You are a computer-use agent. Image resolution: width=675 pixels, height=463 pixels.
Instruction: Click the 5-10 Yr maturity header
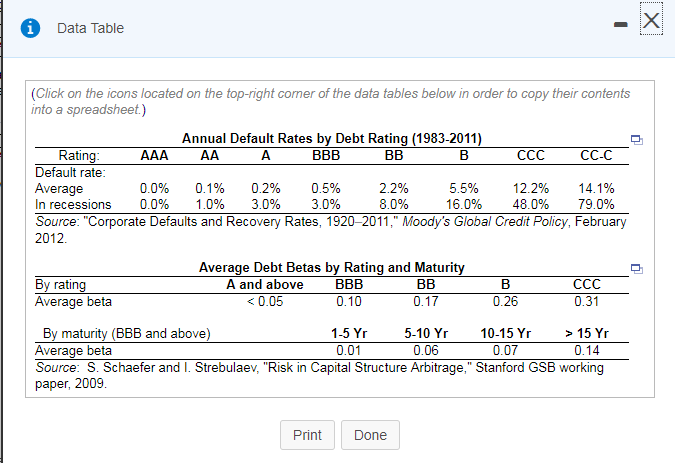click(426, 333)
